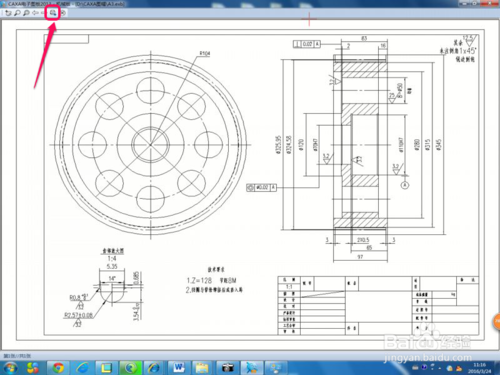Click the rotate/refresh view toolbar icon

click(8, 13)
